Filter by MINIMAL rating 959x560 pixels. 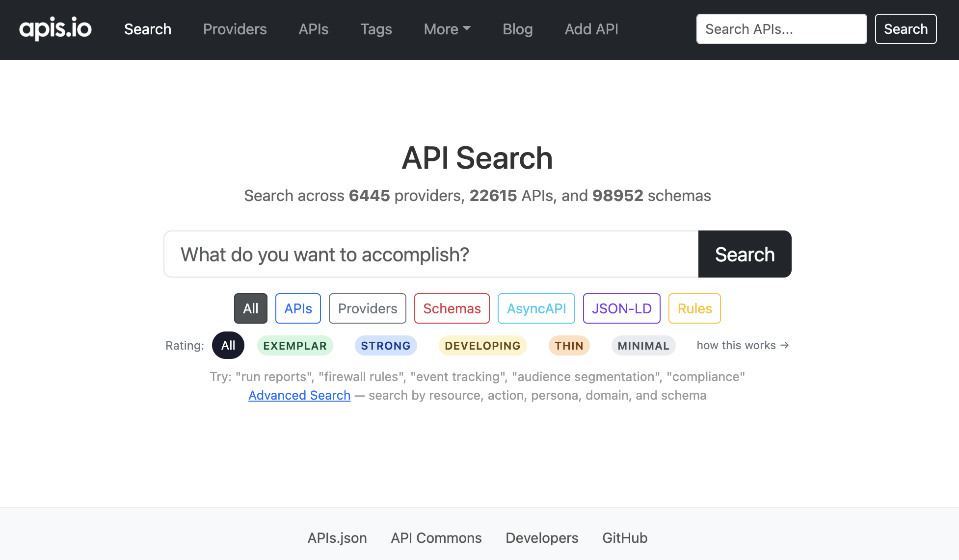tap(643, 346)
